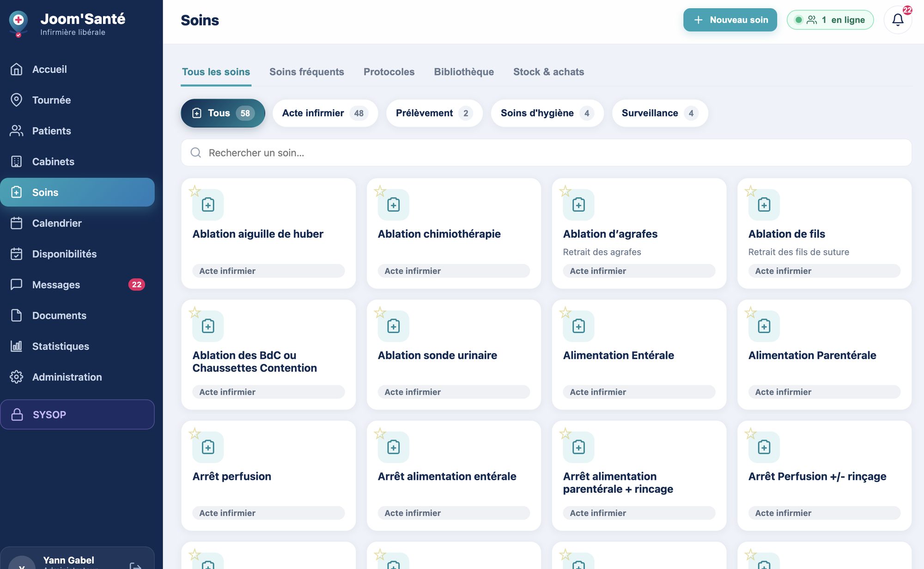Toggle favorite star on Arrêt Perfusion +/- rinçage
The image size is (924, 569).
point(750,433)
